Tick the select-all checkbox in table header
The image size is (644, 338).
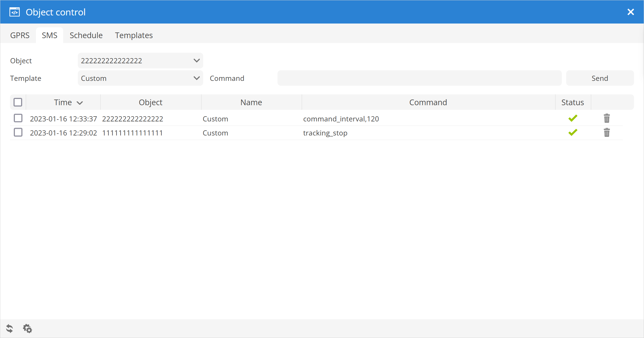[18, 102]
